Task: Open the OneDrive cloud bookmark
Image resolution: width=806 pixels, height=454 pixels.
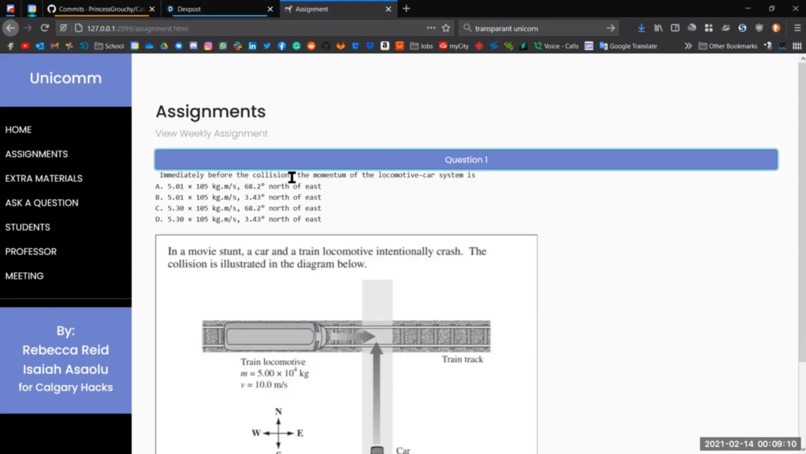Action: (x=150, y=46)
